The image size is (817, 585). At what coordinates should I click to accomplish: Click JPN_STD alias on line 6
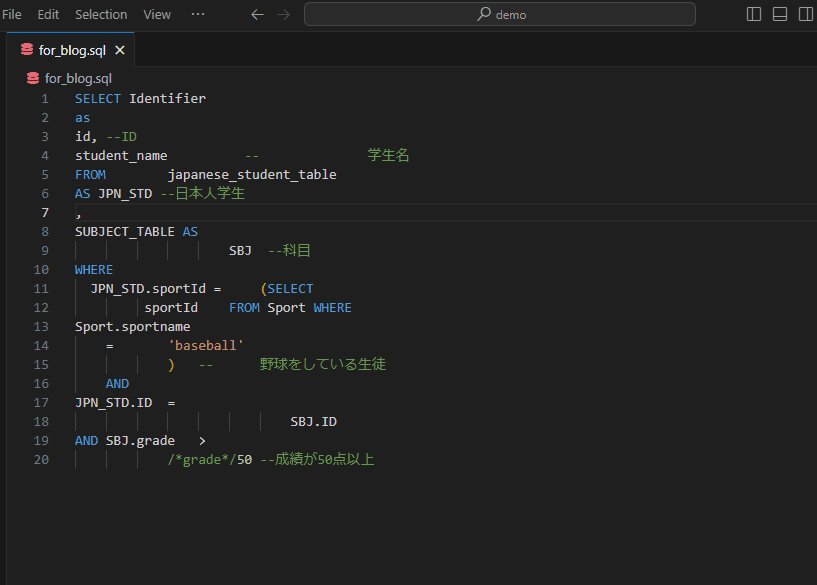coord(125,194)
